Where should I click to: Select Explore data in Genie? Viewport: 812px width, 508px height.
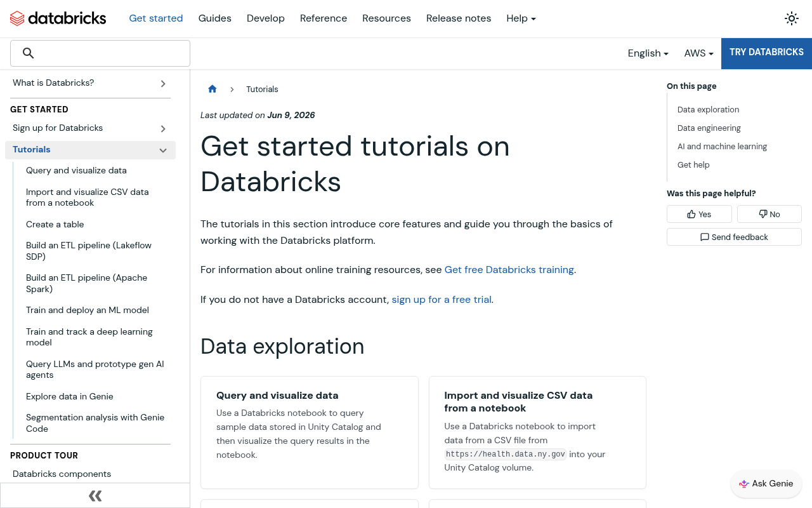coord(70,397)
